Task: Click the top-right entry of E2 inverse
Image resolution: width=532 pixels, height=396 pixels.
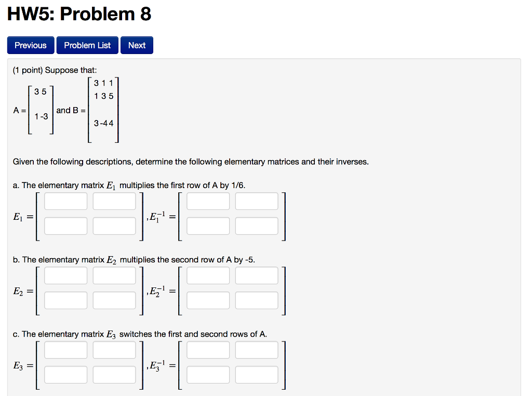Action: pyautogui.click(x=256, y=275)
